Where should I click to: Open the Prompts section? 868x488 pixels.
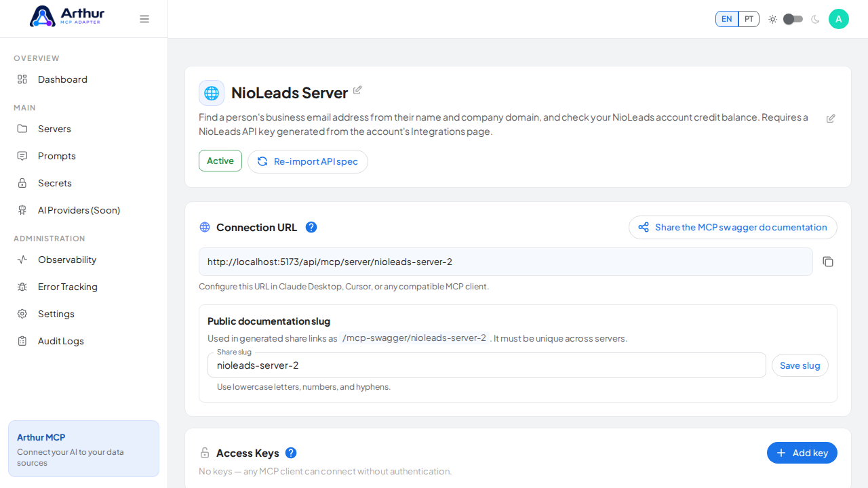pyautogui.click(x=84, y=156)
